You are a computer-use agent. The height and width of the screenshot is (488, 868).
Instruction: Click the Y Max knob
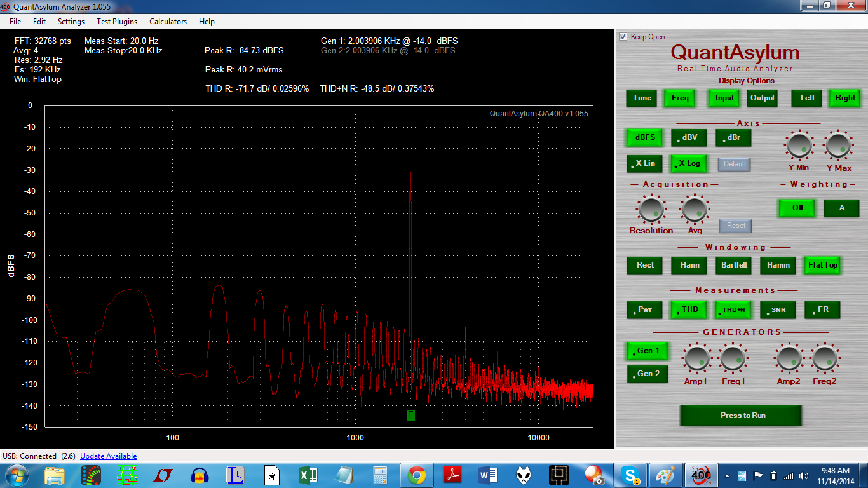point(838,146)
